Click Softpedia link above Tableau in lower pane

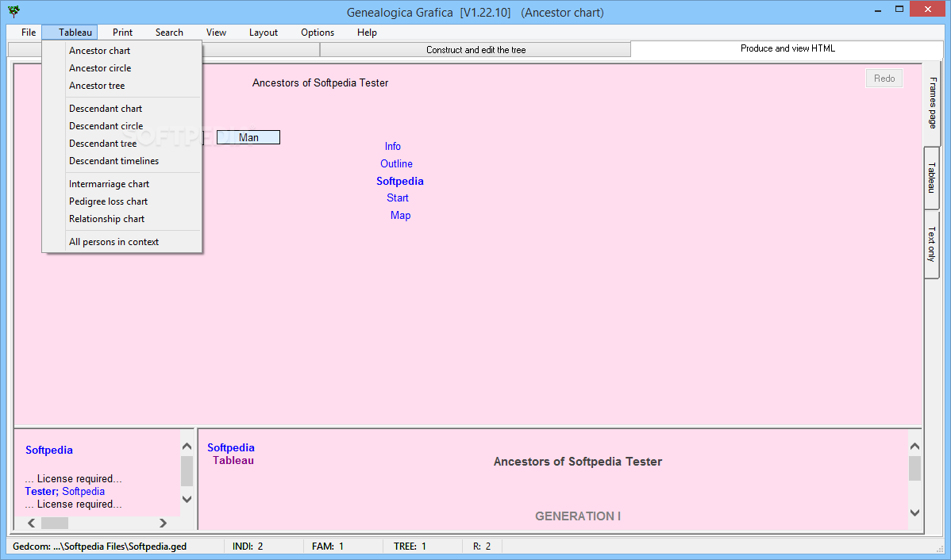[230, 448]
